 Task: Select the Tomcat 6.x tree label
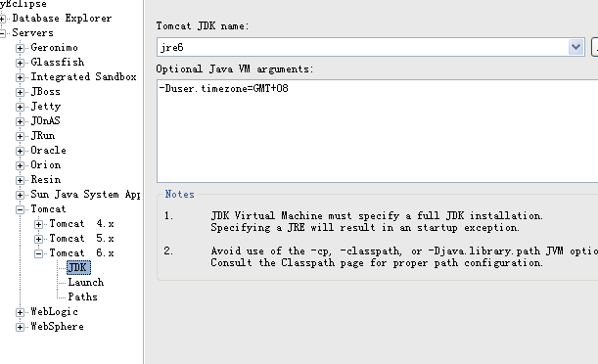(x=81, y=253)
